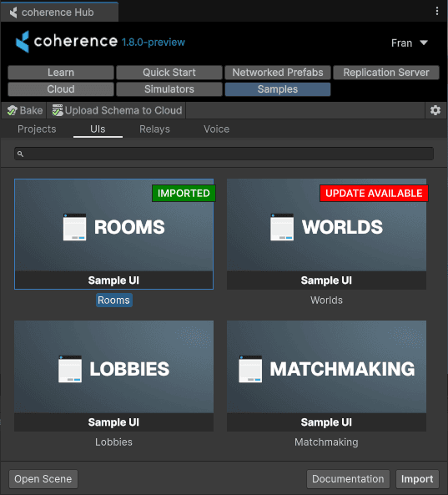Open the kebab menu of coherence Hub window
Image resolution: width=448 pixels, height=495 pixels.
(436, 11)
